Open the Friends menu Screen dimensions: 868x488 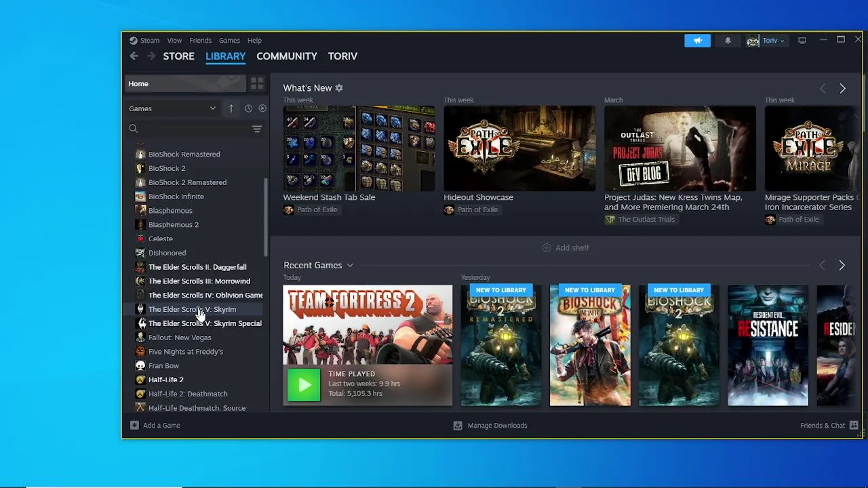[x=200, y=41]
